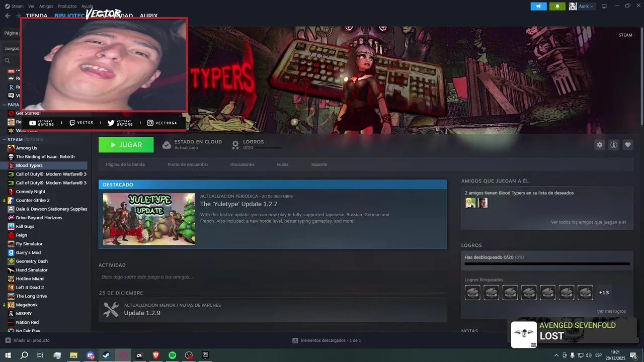Go to TIENDA section
This screenshot has height=362, width=644.
(x=36, y=16)
